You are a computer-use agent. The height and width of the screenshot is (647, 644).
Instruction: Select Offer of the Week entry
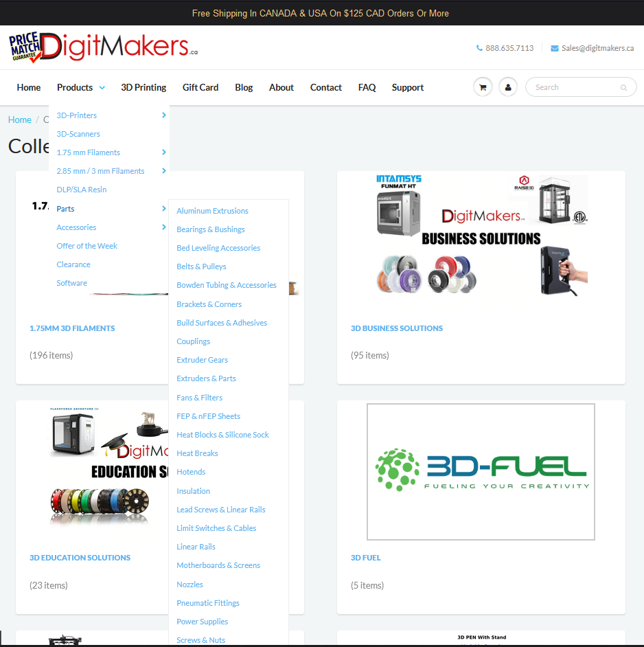pyautogui.click(x=87, y=246)
